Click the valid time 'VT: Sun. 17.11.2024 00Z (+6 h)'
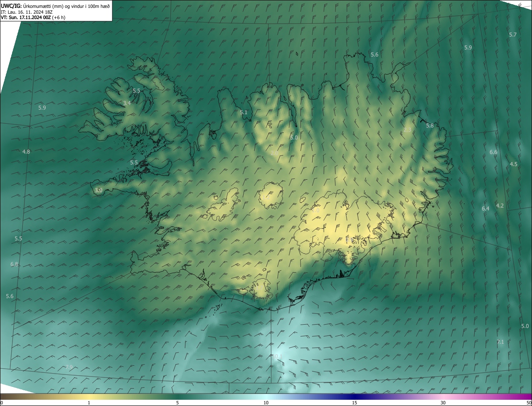Viewport: 532px width, 406px height. [x=33, y=17]
